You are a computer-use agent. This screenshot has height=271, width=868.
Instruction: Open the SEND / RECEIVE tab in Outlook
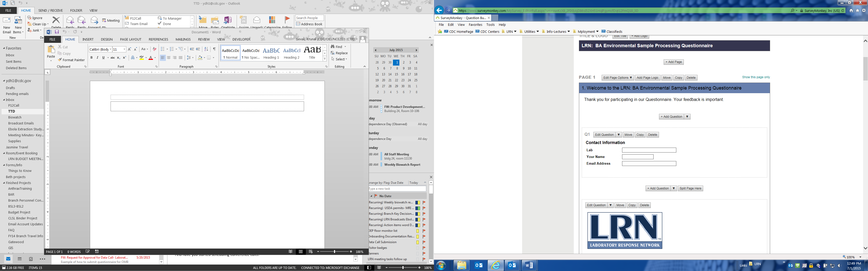pos(51,10)
